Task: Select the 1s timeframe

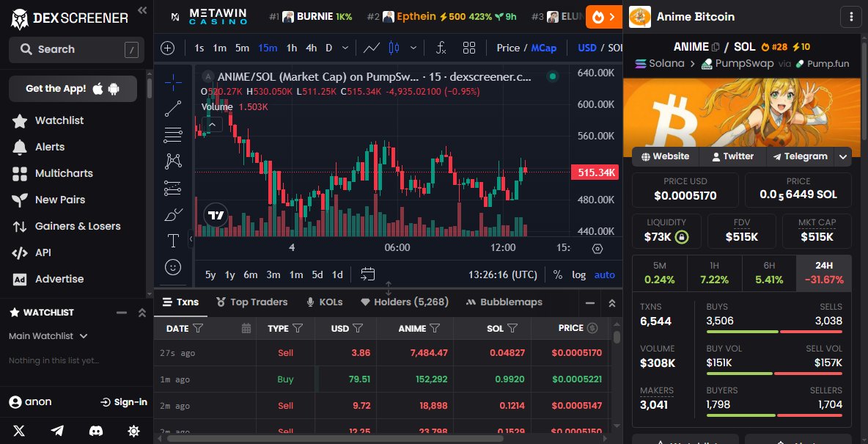Action: [199, 48]
